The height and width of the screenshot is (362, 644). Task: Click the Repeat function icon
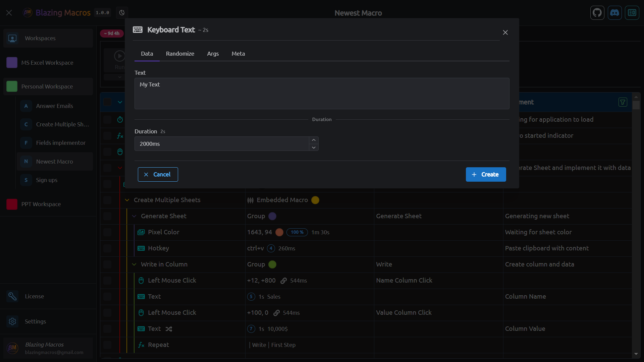(141, 345)
